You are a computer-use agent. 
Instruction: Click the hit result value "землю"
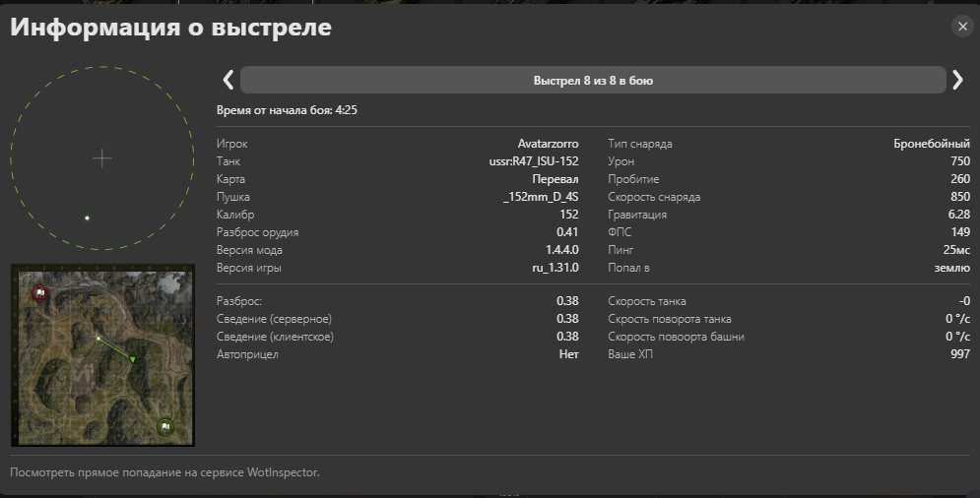(951, 268)
